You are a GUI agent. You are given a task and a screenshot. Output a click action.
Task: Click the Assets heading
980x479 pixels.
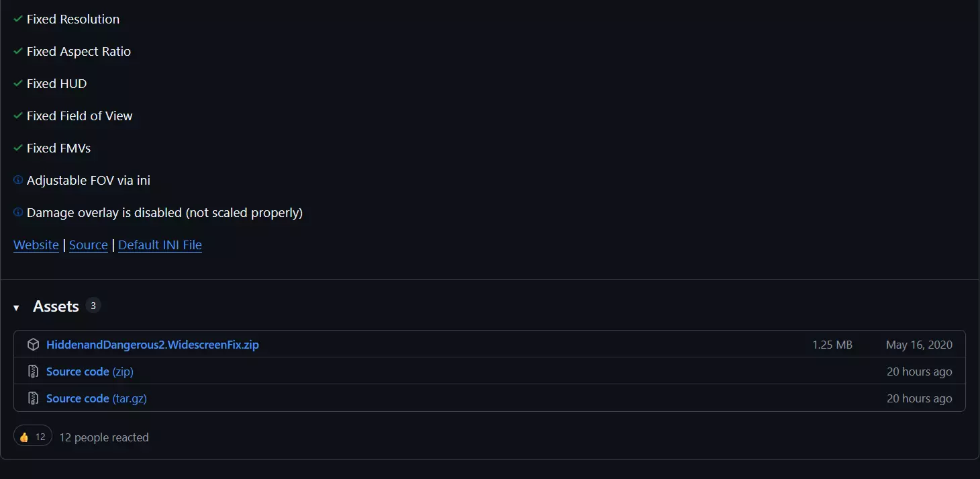coord(56,306)
